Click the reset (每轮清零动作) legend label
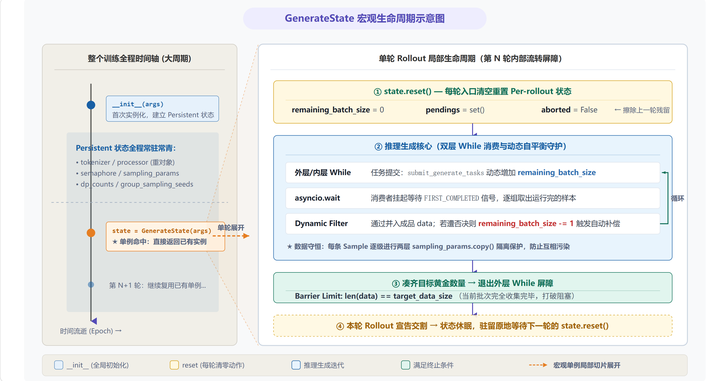720x381 pixels. [x=214, y=365]
